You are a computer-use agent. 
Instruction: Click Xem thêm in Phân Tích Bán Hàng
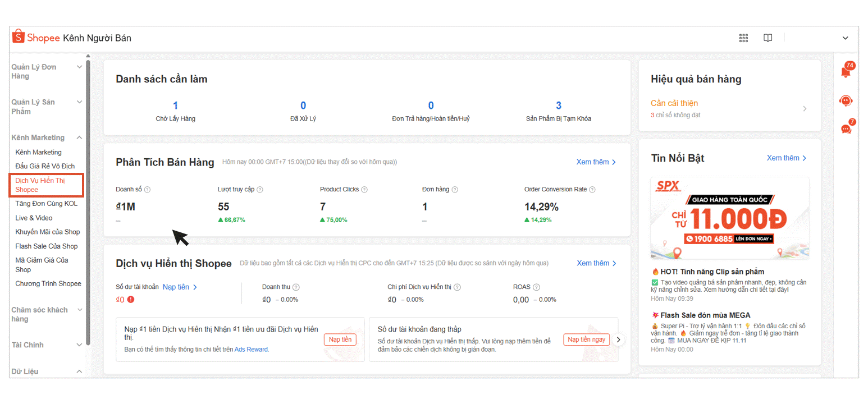596,162
